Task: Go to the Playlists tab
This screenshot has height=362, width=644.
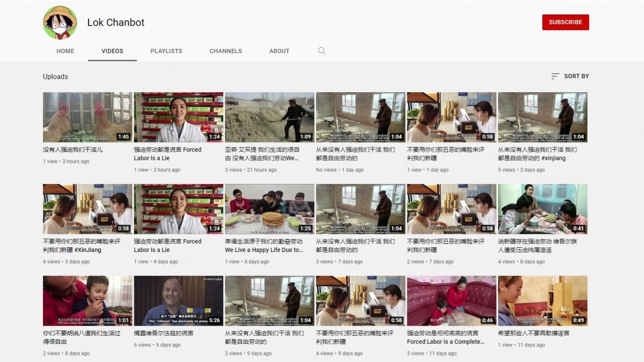Action: (x=166, y=51)
